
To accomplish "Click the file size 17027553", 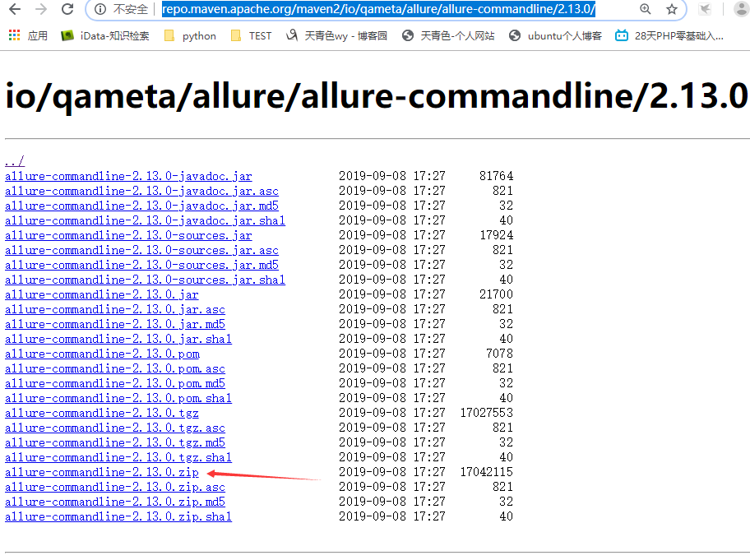I will point(487,413).
